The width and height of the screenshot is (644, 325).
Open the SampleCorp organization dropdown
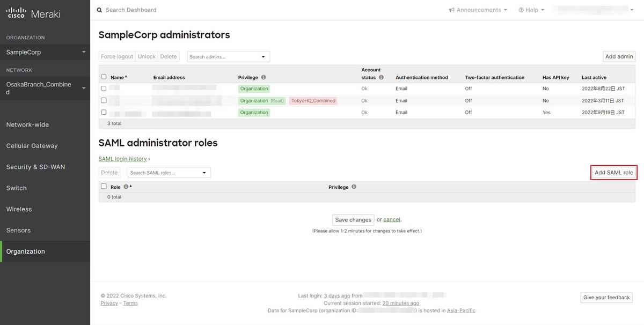click(x=45, y=52)
